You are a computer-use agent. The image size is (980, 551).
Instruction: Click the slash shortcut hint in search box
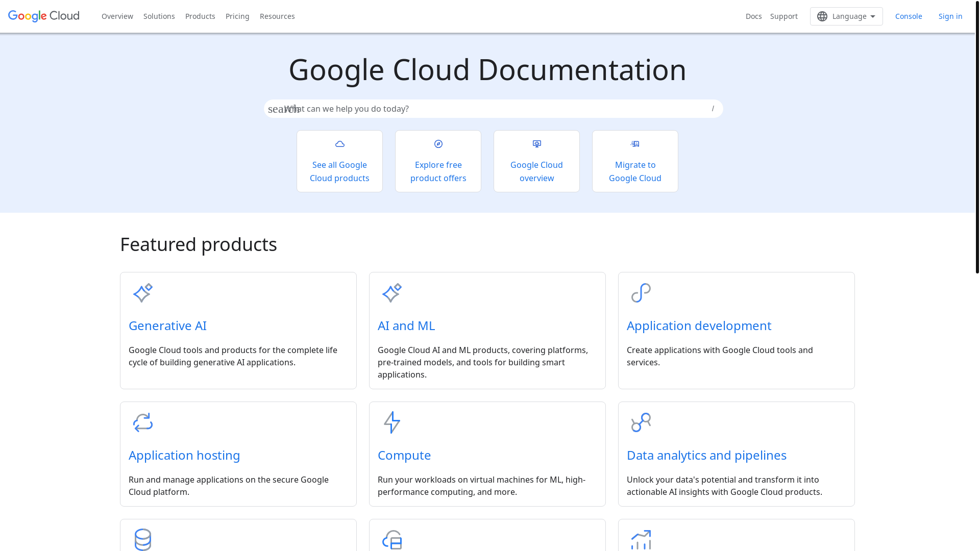[713, 109]
